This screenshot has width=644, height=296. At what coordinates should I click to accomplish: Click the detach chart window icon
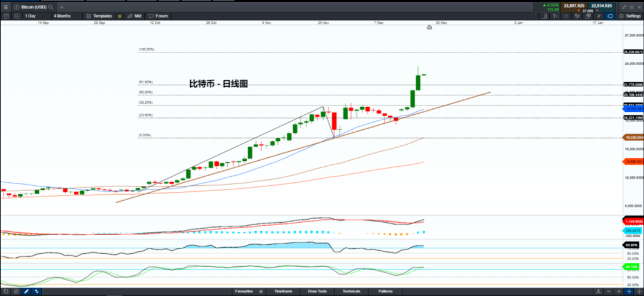pos(632,7)
